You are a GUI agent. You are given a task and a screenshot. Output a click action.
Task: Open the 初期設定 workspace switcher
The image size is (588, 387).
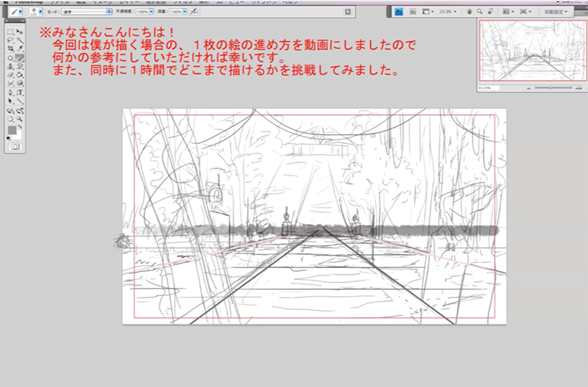[x=556, y=12]
